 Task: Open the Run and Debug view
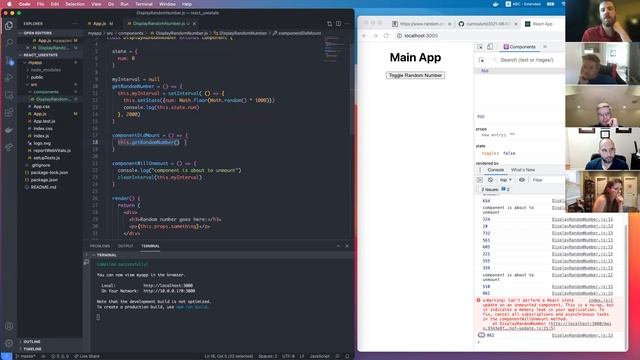pos(9,78)
